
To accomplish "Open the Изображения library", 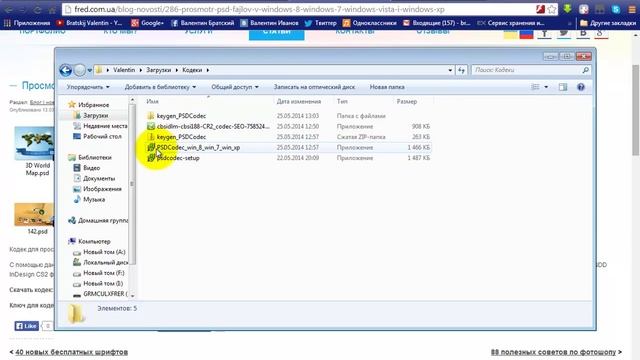I will pyautogui.click(x=102, y=189).
